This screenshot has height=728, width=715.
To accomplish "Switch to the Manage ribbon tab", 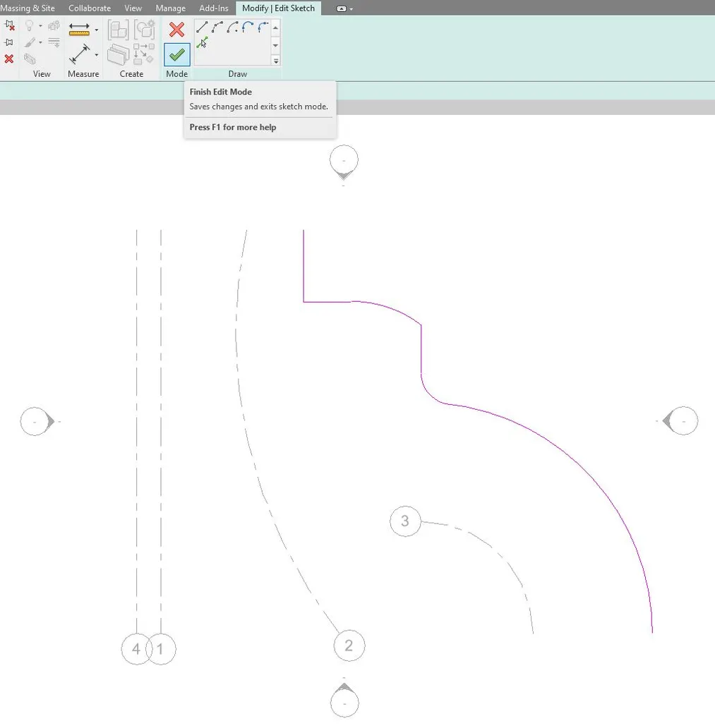I will point(170,8).
